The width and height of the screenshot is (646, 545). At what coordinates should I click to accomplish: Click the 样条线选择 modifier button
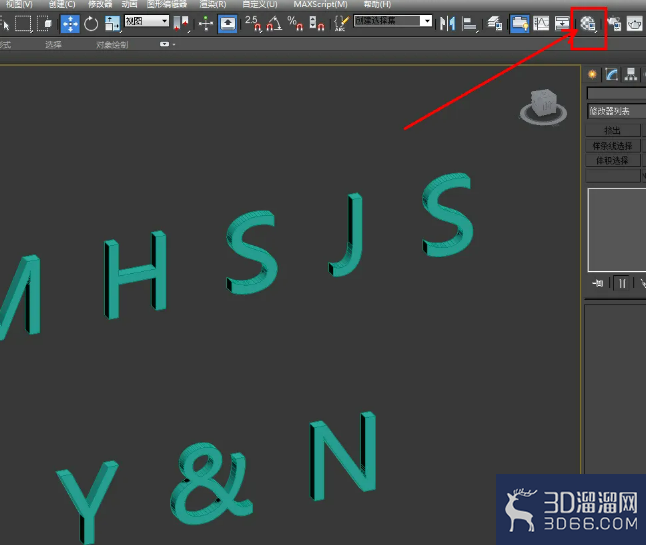[613, 146]
